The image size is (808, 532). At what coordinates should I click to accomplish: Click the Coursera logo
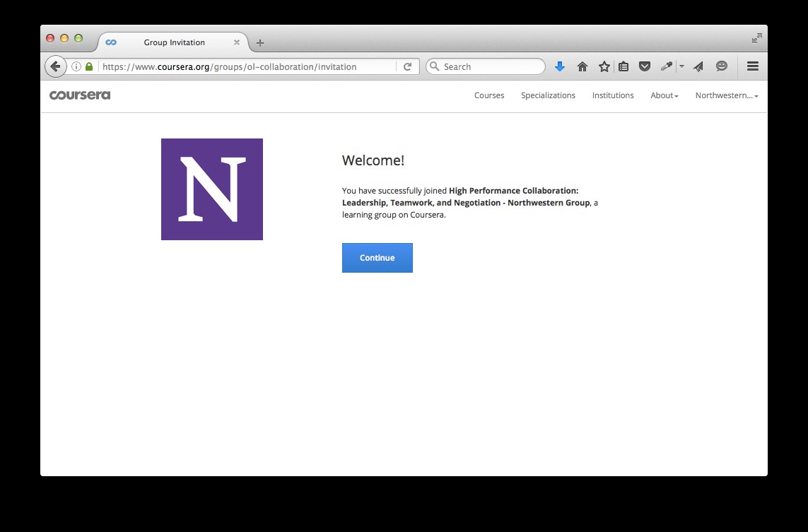click(x=80, y=95)
